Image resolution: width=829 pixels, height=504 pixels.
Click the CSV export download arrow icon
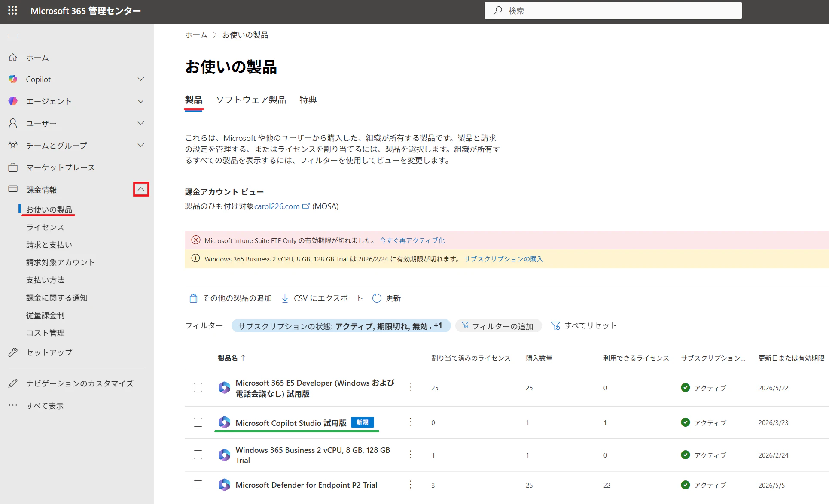click(x=285, y=298)
